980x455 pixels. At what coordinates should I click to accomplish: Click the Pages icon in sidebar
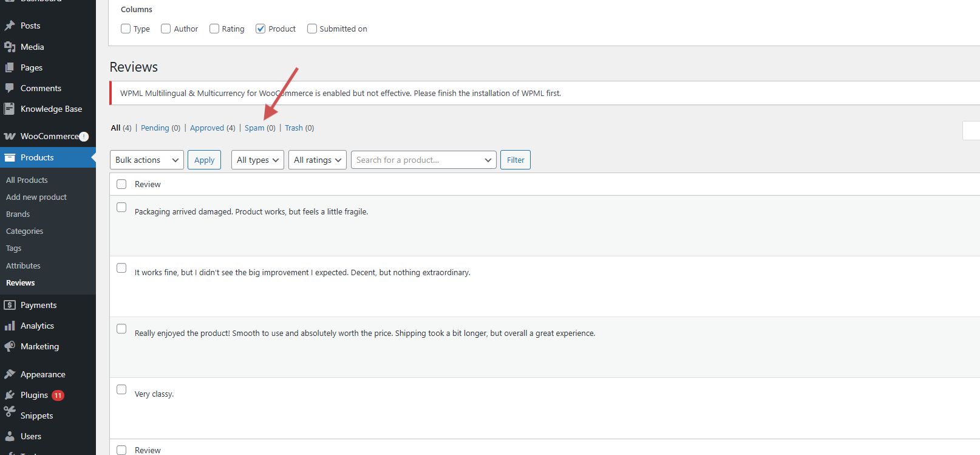[10, 67]
